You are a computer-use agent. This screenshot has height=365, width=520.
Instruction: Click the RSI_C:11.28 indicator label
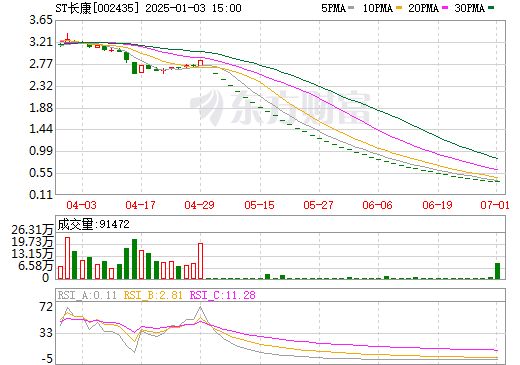(223, 295)
